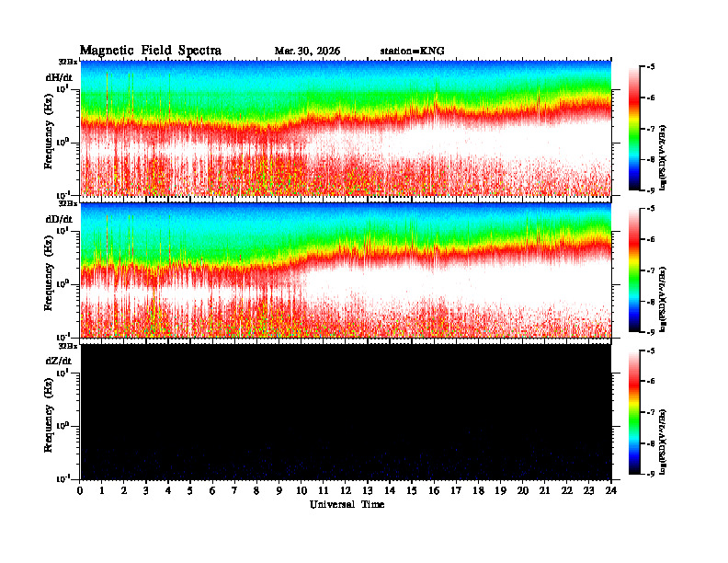Click the hour 13 tick label

click(368, 491)
